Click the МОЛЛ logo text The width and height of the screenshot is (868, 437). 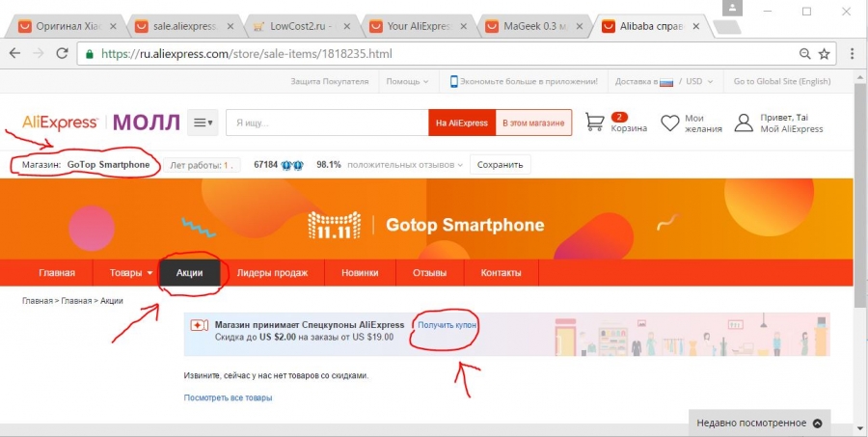147,123
